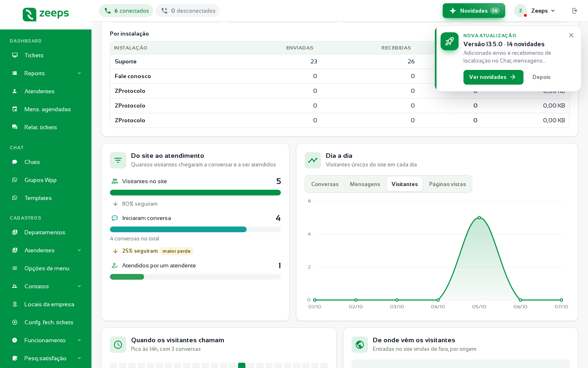The height and width of the screenshot is (368, 588).
Task: Click the logout icon in the top bar
Action: (575, 11)
